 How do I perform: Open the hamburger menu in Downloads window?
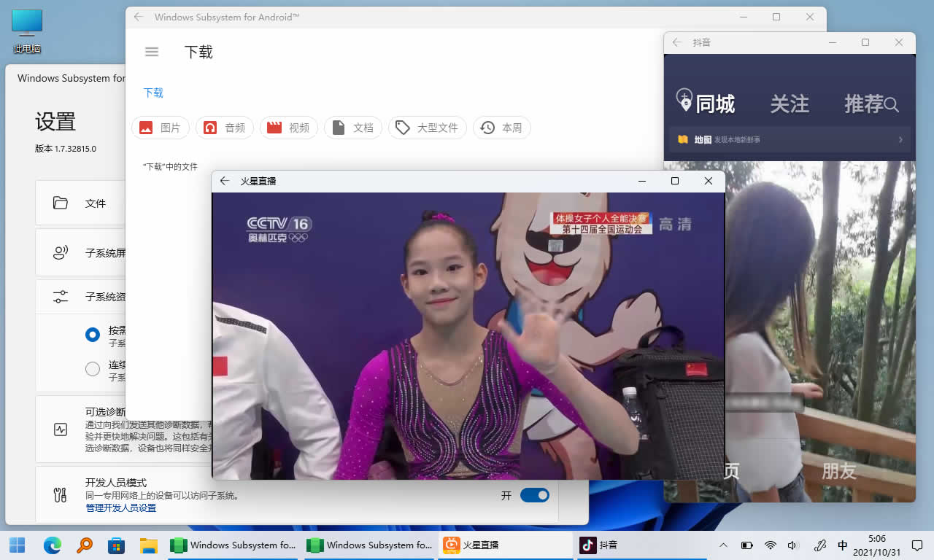[x=152, y=52]
